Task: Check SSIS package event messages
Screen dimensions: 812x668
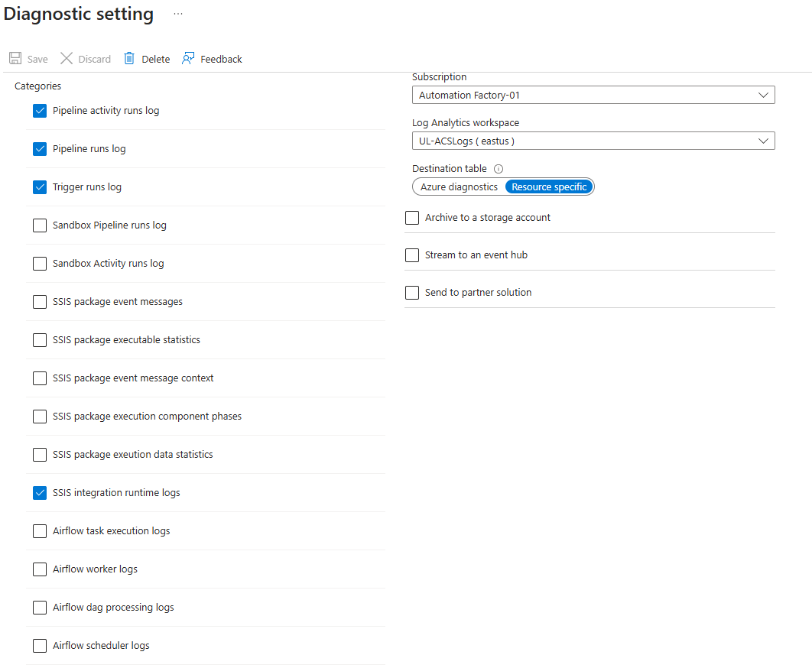Action: click(40, 302)
